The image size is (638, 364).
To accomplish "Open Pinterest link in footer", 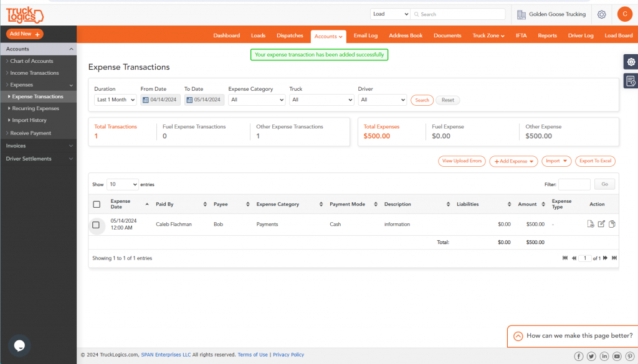I will click(630, 357).
